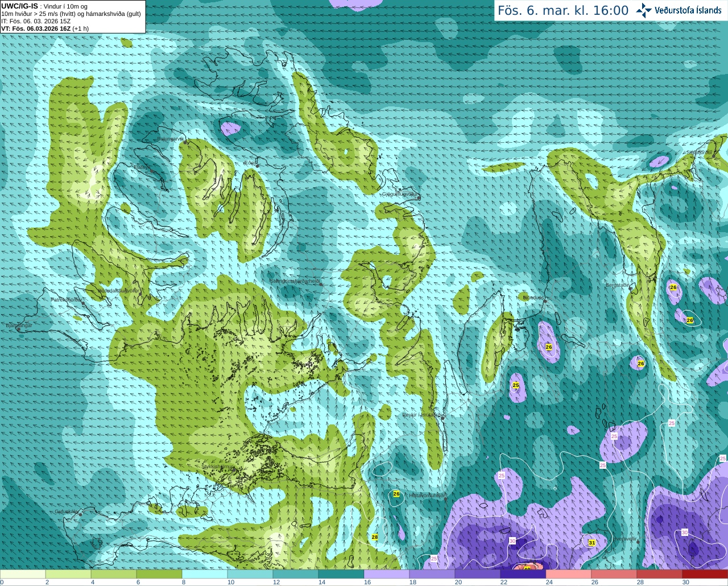Pick the dark red legend swatch above 30
Image resolution: width=728 pixels, height=586 pixels.
705,574
